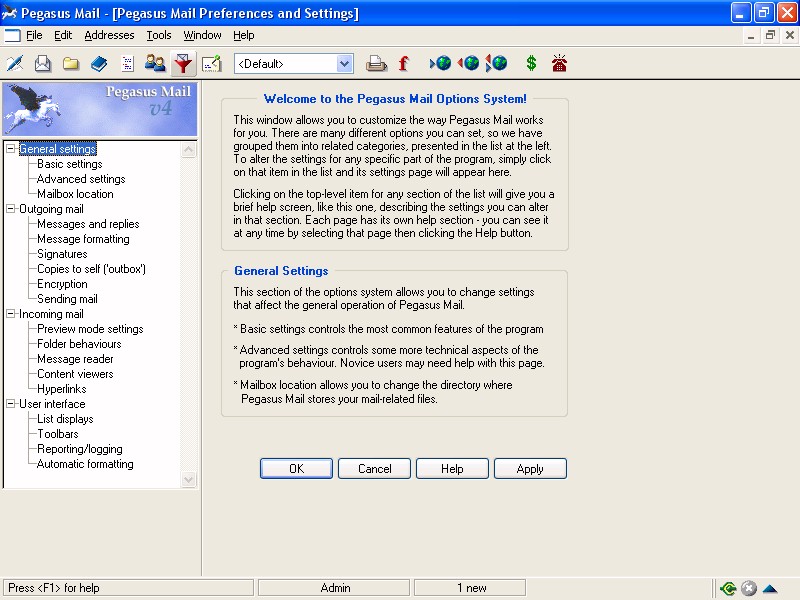Screen dimensions: 800x600
Task: Click the grey circle X status bar icon
Action: pos(749,588)
